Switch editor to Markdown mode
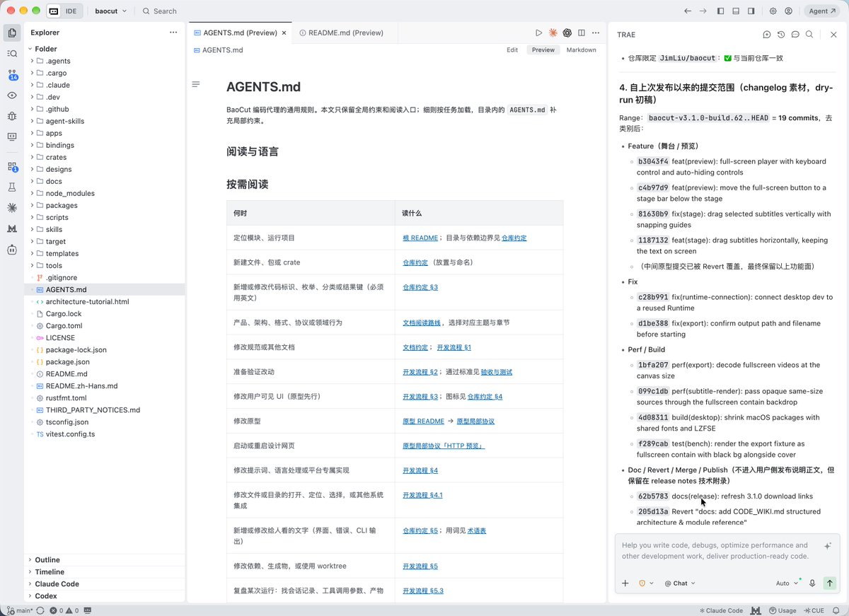 pyautogui.click(x=582, y=50)
